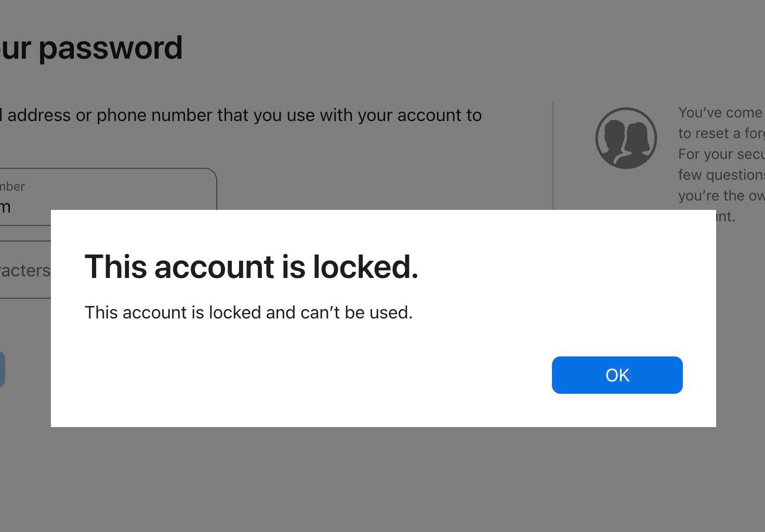Click the "you're the" help line
The image size is (765, 532).
[721, 196]
